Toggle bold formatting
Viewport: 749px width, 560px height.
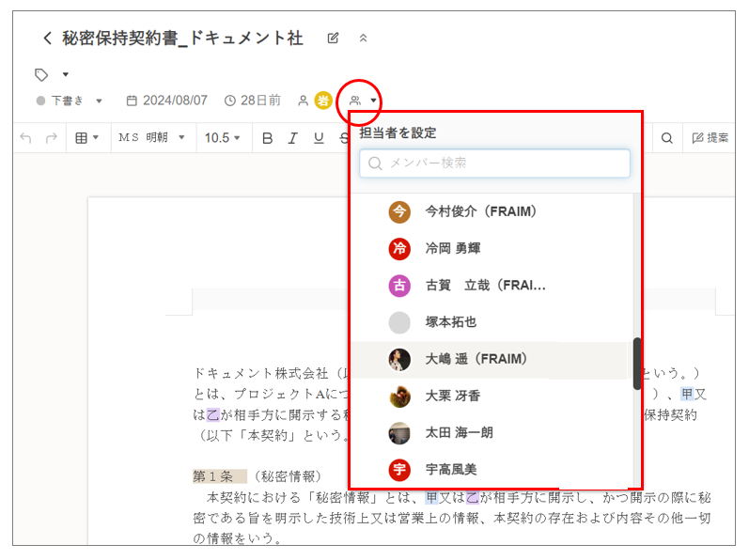coord(267,138)
